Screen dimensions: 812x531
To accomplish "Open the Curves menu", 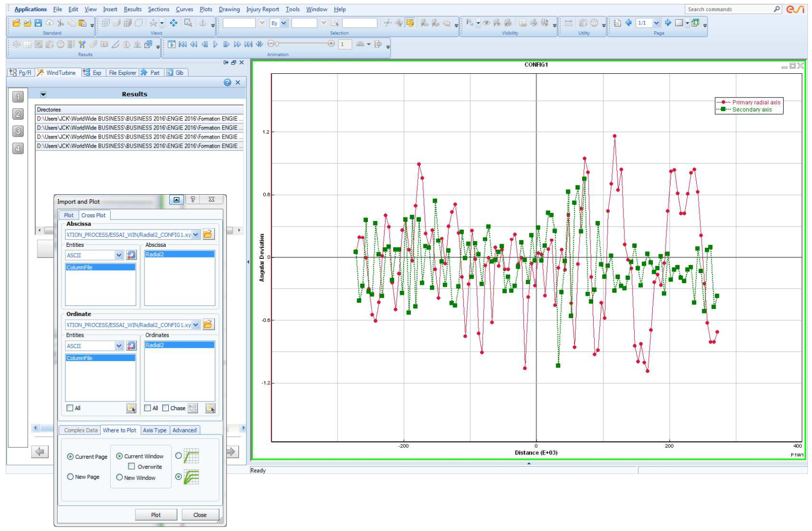I will coord(184,9).
